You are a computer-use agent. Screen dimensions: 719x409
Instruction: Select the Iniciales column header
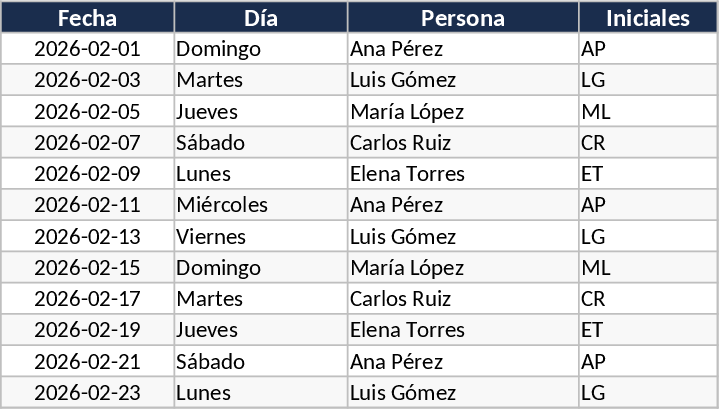click(648, 18)
